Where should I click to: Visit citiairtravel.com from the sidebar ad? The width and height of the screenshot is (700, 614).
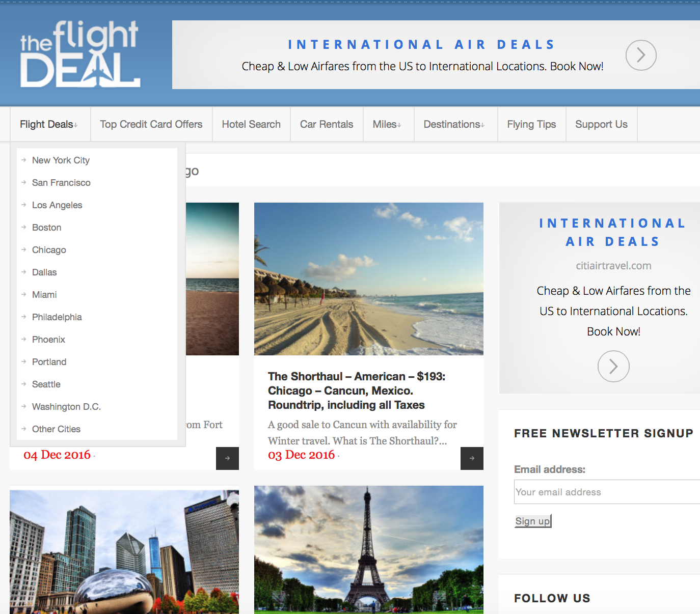[x=613, y=265]
